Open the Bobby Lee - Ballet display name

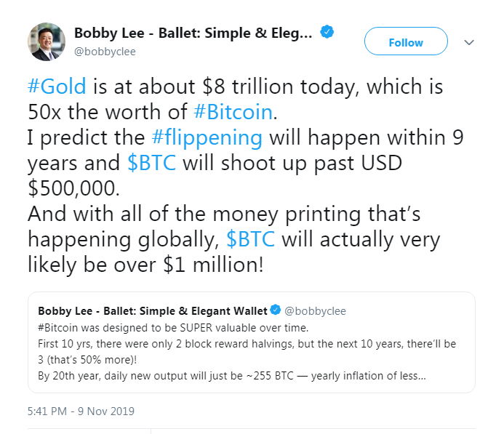193,33
